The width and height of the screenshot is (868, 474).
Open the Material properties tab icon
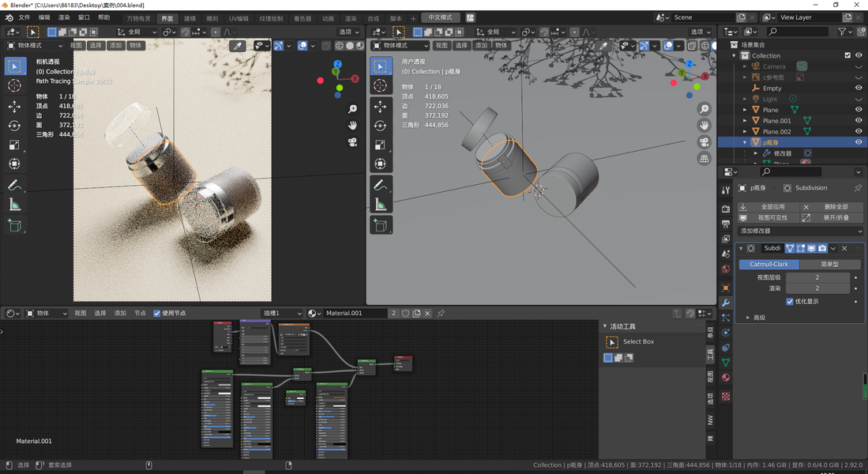pyautogui.click(x=726, y=378)
